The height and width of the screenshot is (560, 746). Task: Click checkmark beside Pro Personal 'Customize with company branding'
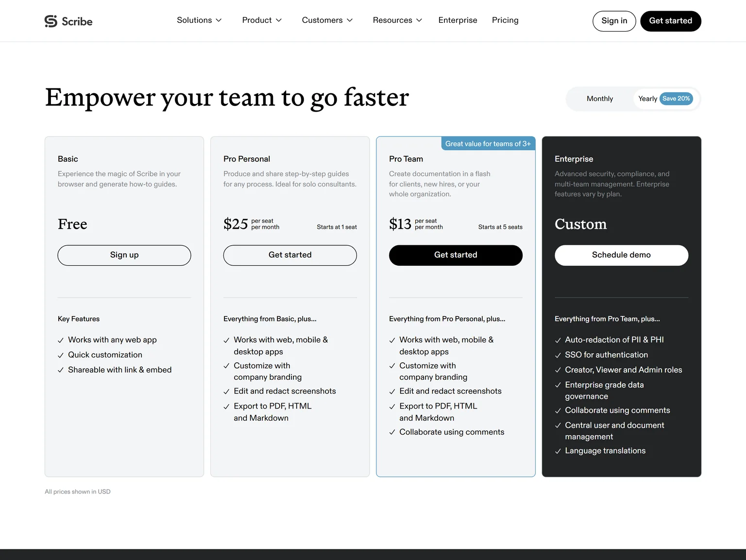[226, 366]
